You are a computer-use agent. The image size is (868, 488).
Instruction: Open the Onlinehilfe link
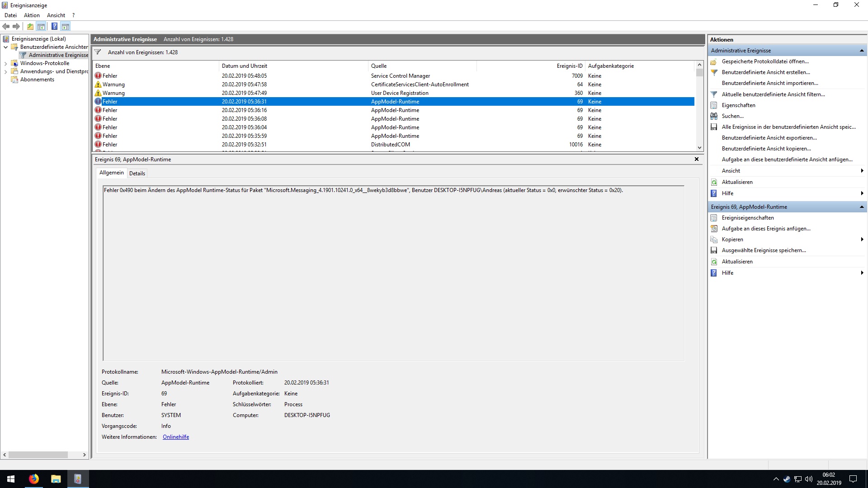(x=176, y=437)
